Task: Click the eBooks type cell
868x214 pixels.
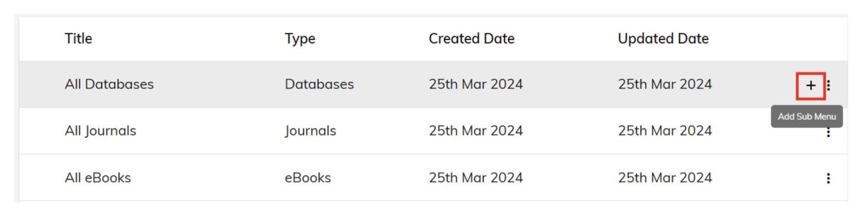Action: pyautogui.click(x=308, y=178)
